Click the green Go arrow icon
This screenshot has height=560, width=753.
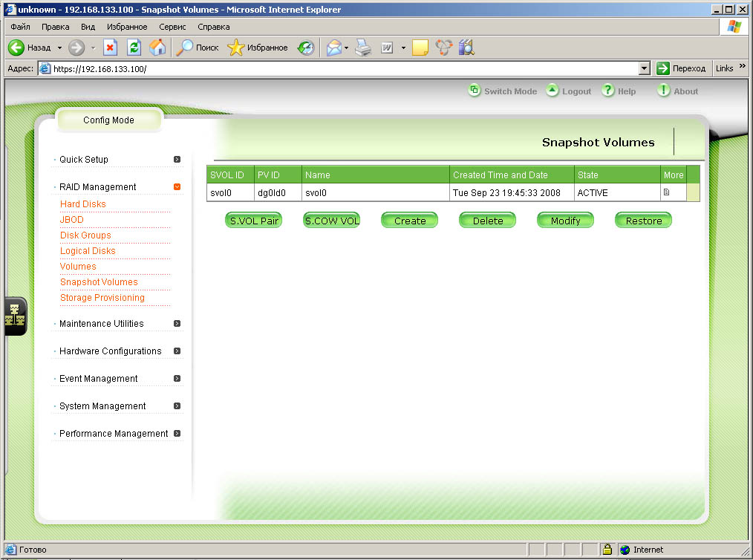pos(663,68)
